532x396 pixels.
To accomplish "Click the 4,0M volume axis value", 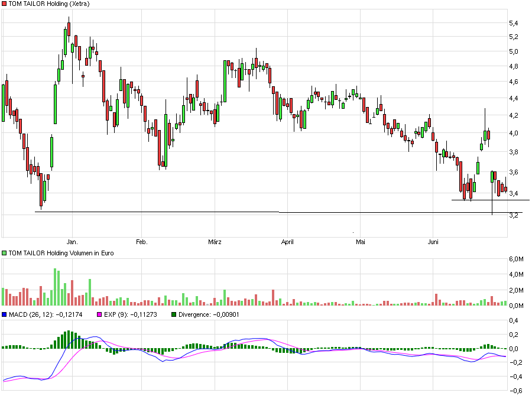I will click(516, 274).
